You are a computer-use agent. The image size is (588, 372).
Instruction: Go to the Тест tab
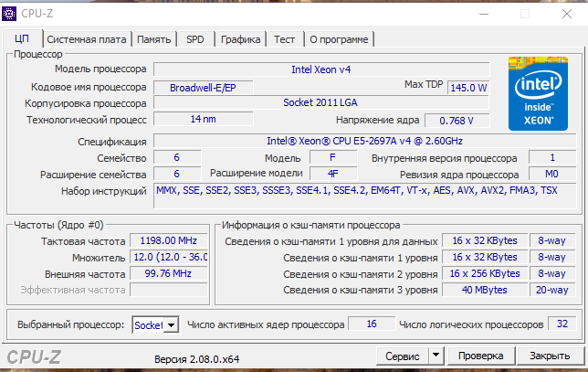(284, 39)
